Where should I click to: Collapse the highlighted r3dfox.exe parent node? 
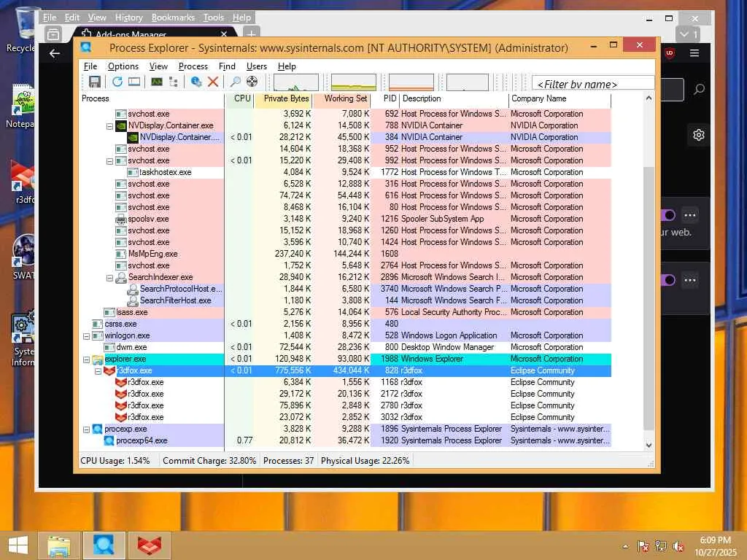click(98, 371)
